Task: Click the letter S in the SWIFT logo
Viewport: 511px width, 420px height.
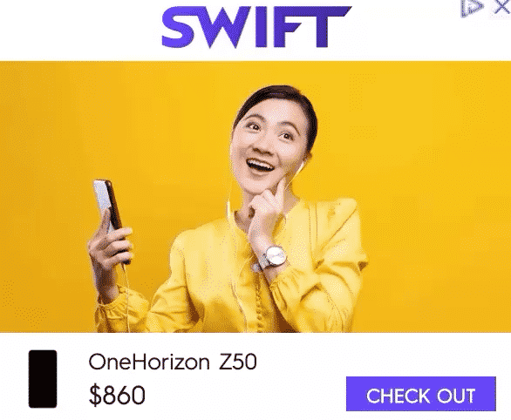Action: 180,27
